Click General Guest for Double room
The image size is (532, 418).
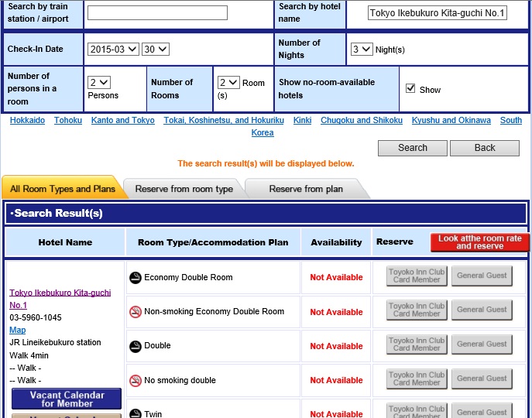[x=482, y=344]
